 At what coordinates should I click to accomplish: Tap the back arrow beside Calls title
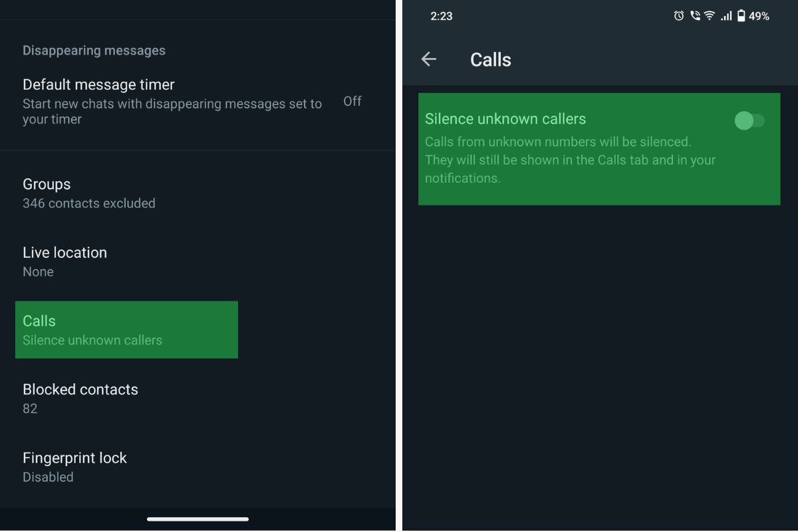429,59
